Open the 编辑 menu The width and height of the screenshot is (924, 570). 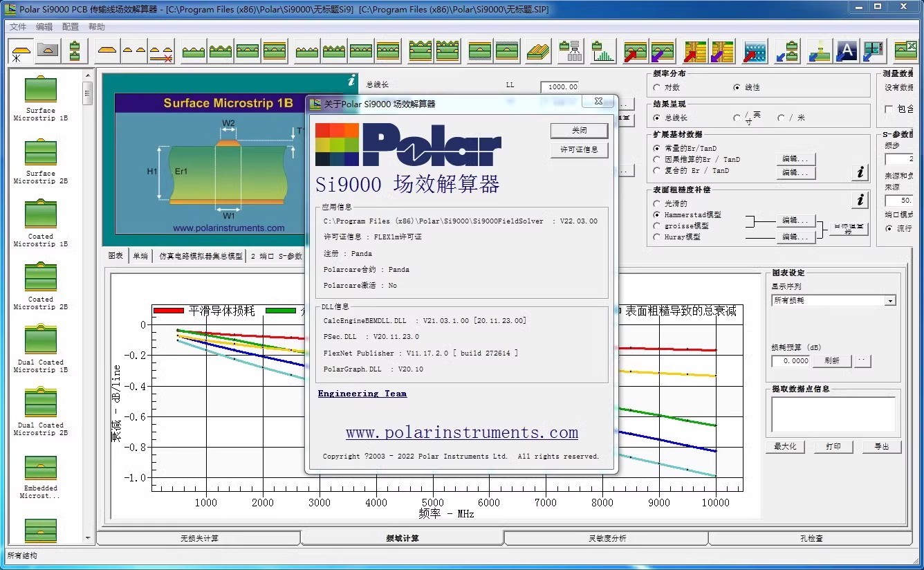[44, 27]
